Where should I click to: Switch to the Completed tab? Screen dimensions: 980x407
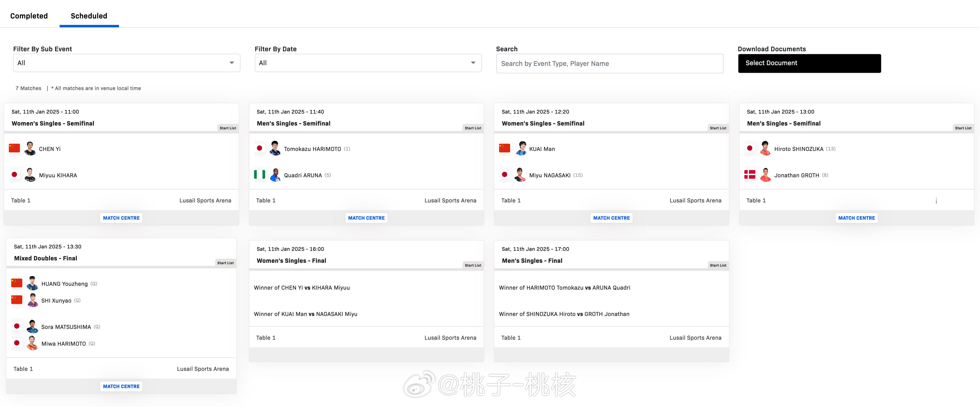(x=29, y=16)
